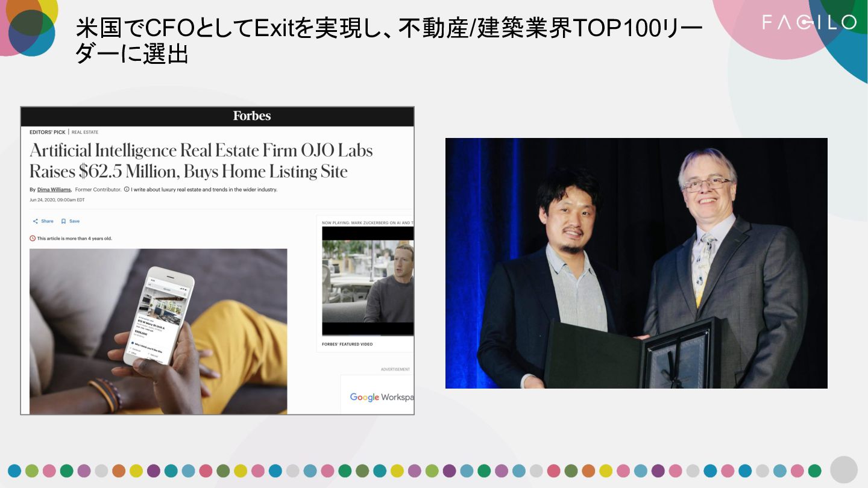Select the Japanese slide title text
This screenshot has height=488, width=868.
[x=389, y=41]
